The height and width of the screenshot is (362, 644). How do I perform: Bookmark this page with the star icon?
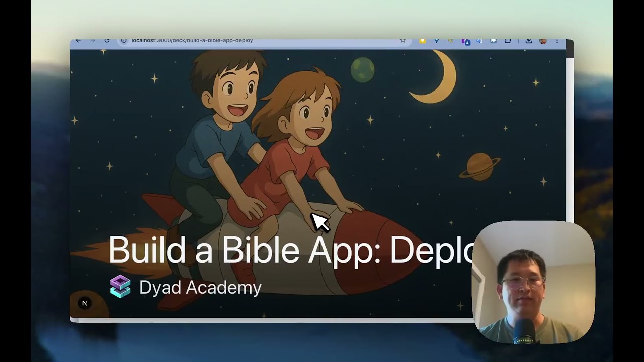coord(403,41)
